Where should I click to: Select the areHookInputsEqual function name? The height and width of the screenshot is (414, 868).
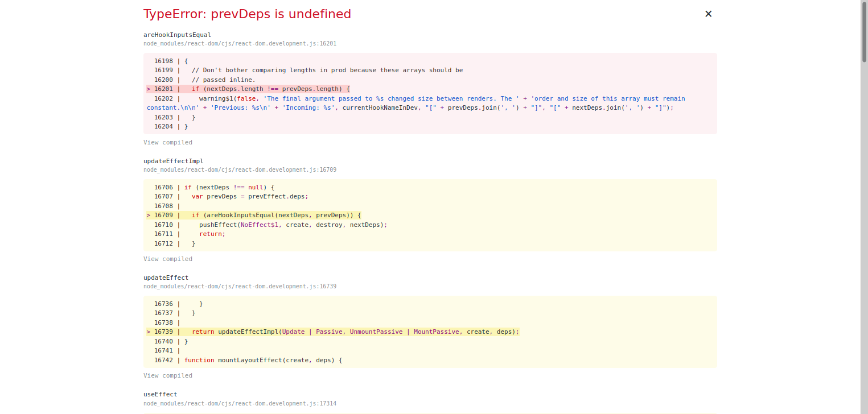pyautogui.click(x=177, y=35)
